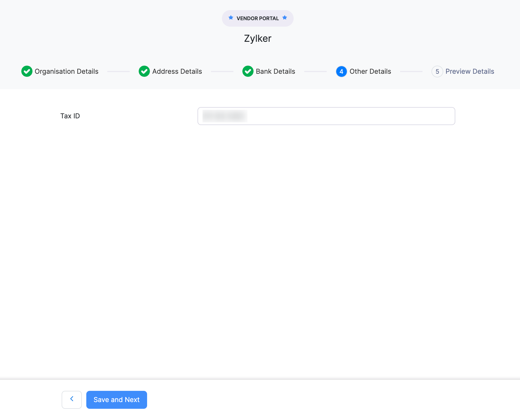Click the Tax ID field label
This screenshot has width=520, height=420.
pos(70,116)
